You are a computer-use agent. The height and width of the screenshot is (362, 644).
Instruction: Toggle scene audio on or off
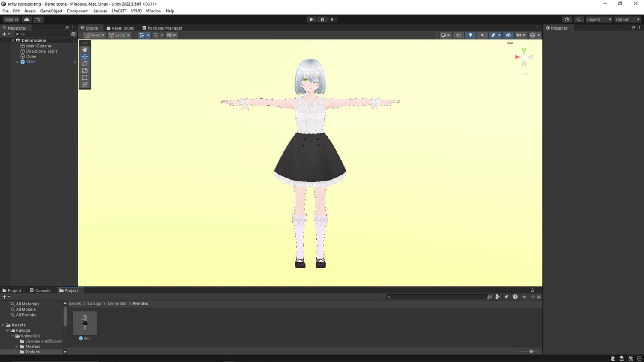click(x=483, y=35)
